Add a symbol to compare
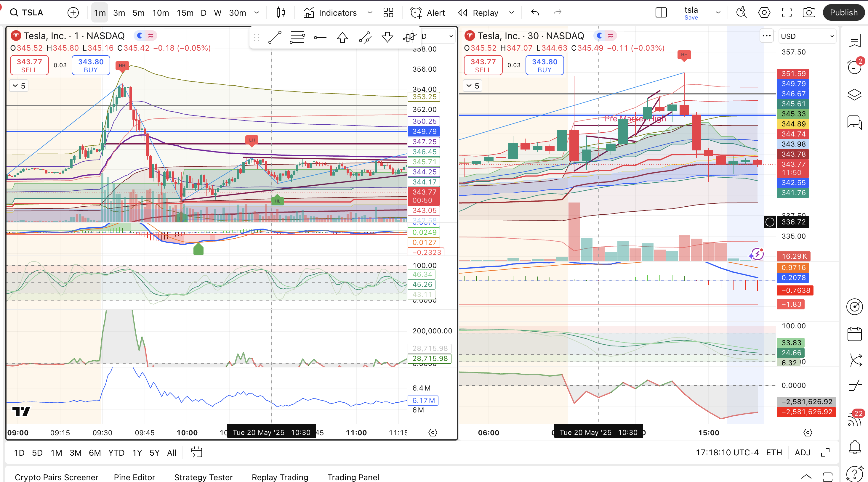Viewport: 868px width, 482px height. (x=73, y=13)
